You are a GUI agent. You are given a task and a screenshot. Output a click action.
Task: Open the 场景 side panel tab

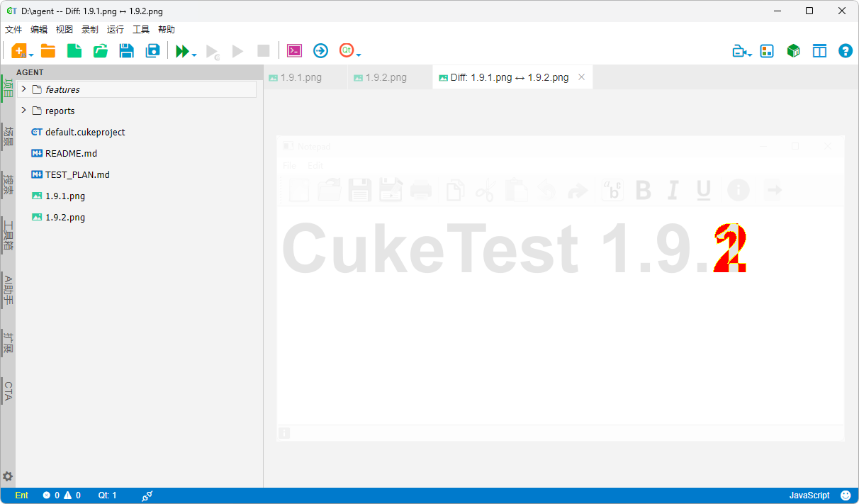point(8,136)
